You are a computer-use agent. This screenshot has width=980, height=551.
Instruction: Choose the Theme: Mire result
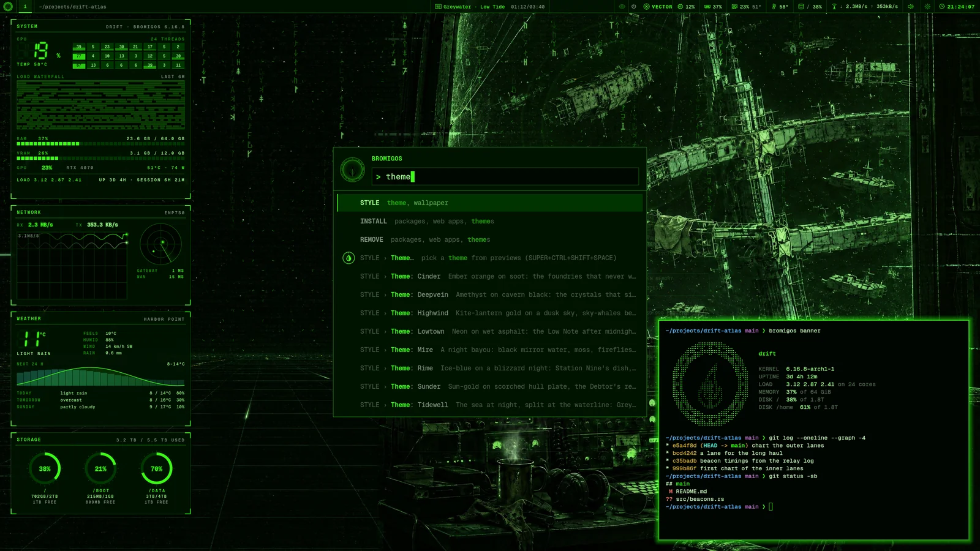click(x=490, y=350)
